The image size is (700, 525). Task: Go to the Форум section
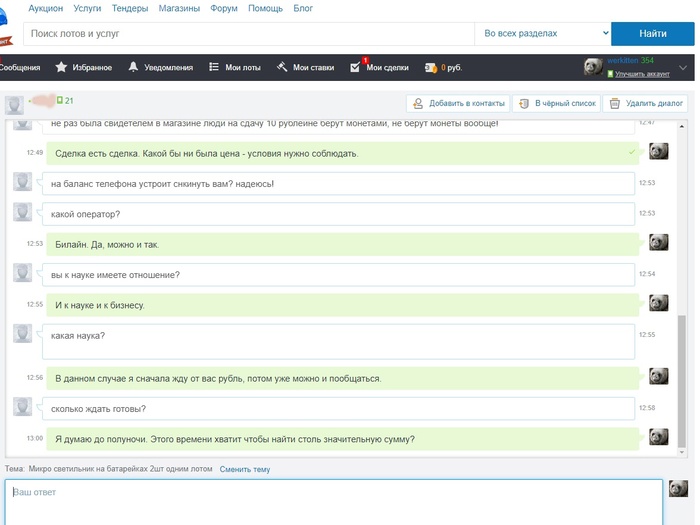point(224,8)
